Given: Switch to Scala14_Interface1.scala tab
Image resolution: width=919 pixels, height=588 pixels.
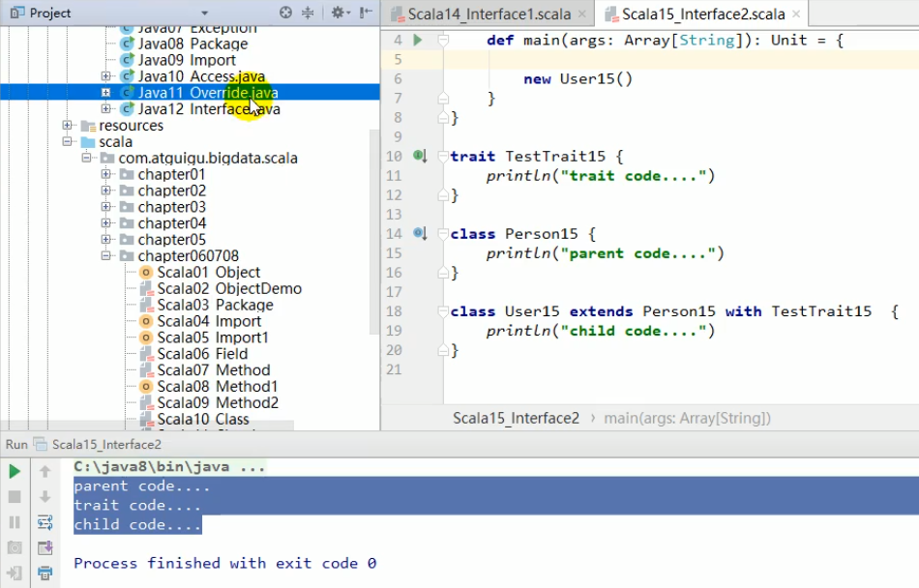Looking at the screenshot, I should click(x=489, y=15).
